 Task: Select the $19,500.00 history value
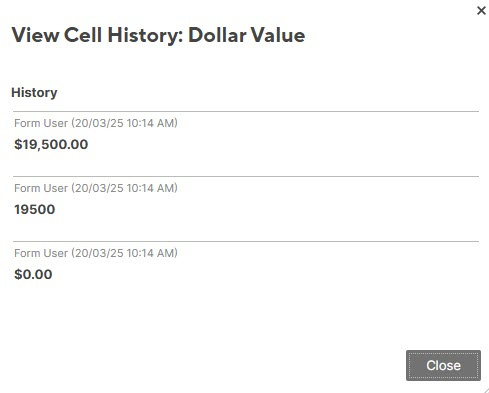pos(51,144)
